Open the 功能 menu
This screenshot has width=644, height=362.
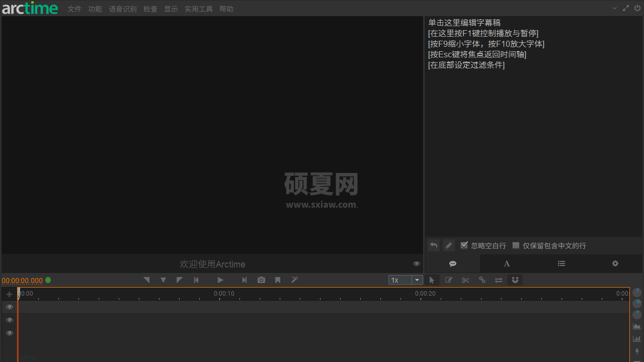(95, 9)
